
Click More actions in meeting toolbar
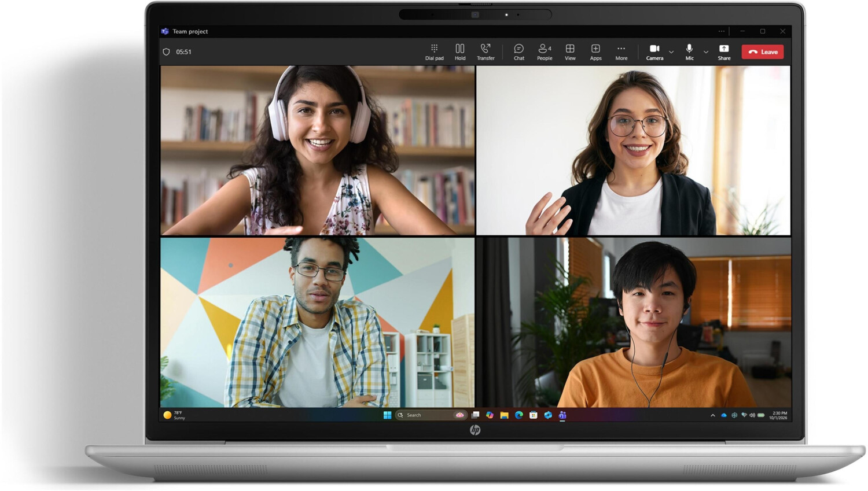[621, 52]
